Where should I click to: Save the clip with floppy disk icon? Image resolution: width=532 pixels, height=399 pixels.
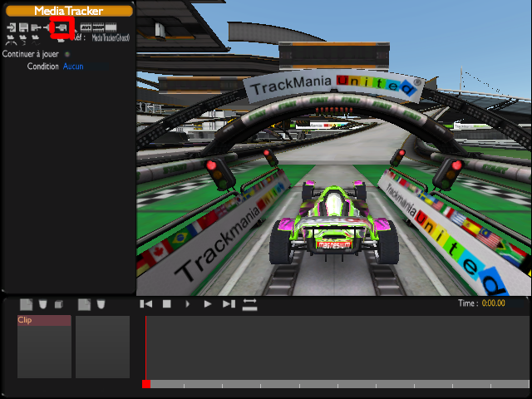(x=23, y=27)
